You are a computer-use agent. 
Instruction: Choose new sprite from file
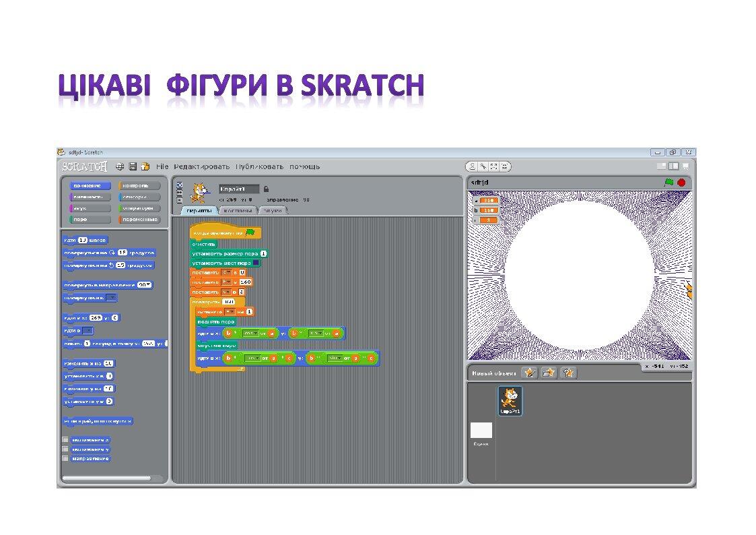[549, 373]
